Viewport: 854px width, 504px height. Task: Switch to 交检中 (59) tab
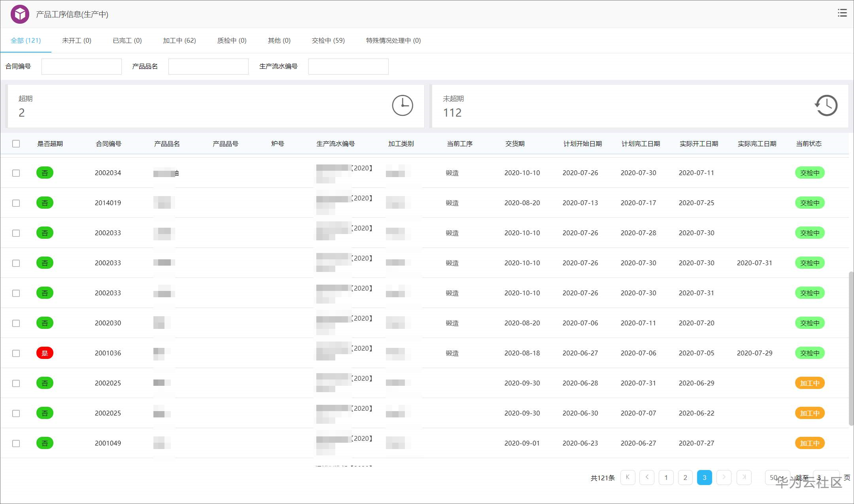[x=328, y=40]
